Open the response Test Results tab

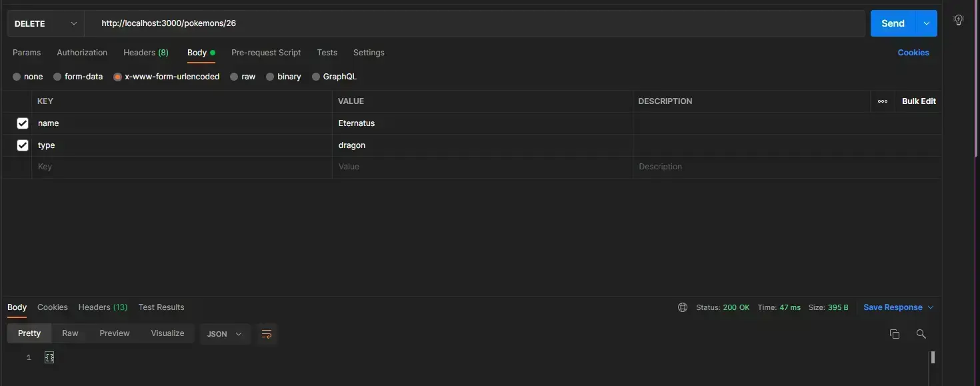(161, 307)
